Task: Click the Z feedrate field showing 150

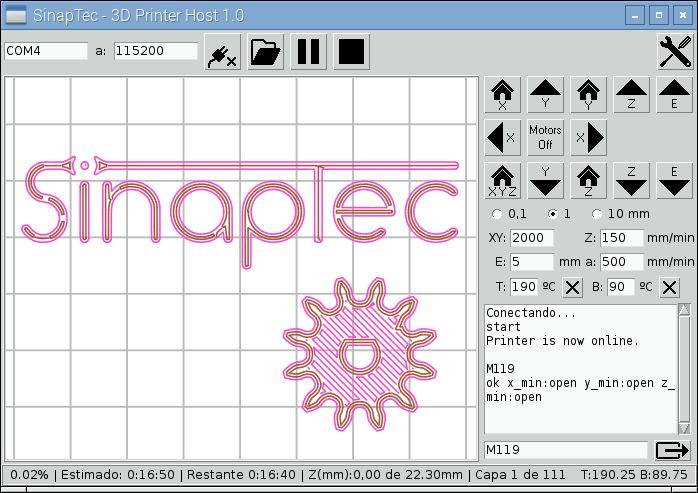Action: [621, 238]
